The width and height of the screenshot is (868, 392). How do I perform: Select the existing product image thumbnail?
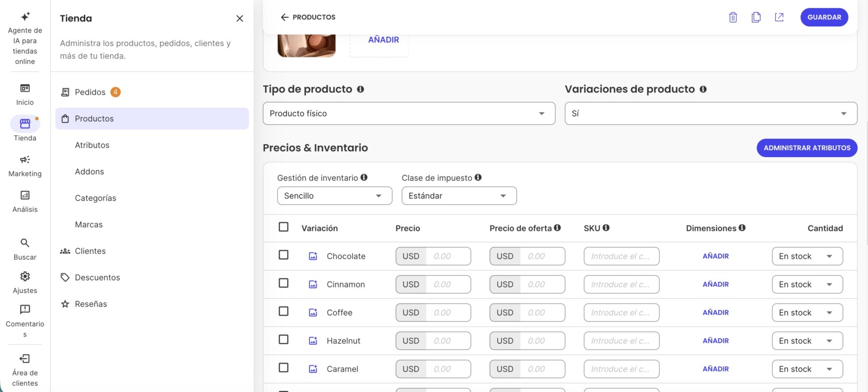306,45
